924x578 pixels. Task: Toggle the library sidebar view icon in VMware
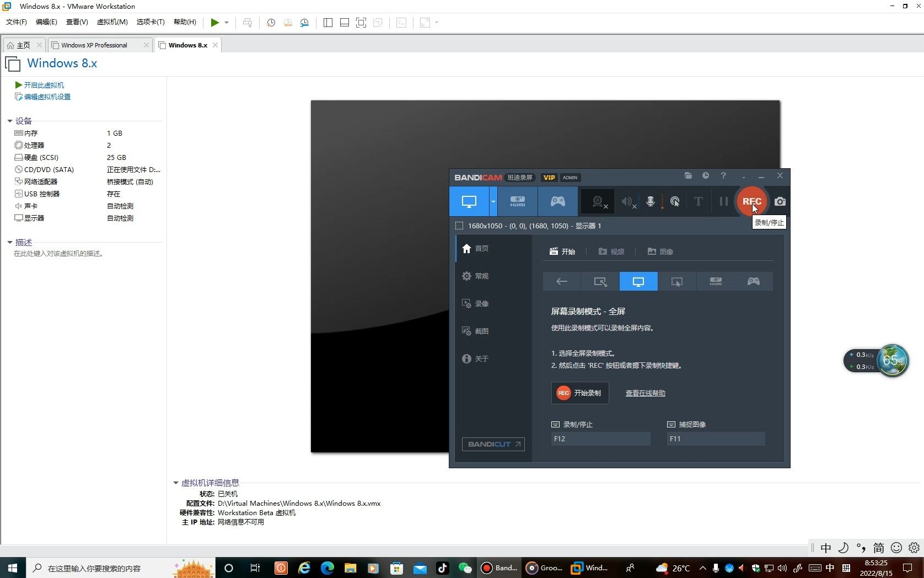click(x=327, y=23)
